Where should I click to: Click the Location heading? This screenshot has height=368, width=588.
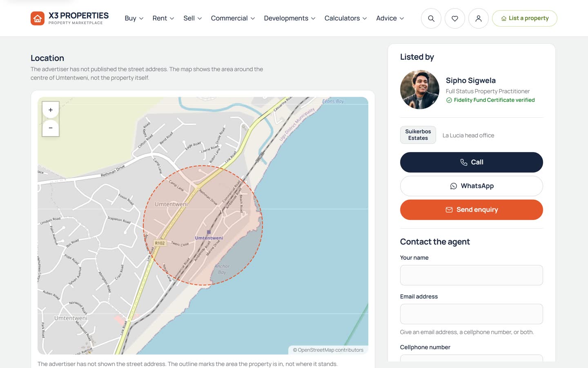[47, 58]
